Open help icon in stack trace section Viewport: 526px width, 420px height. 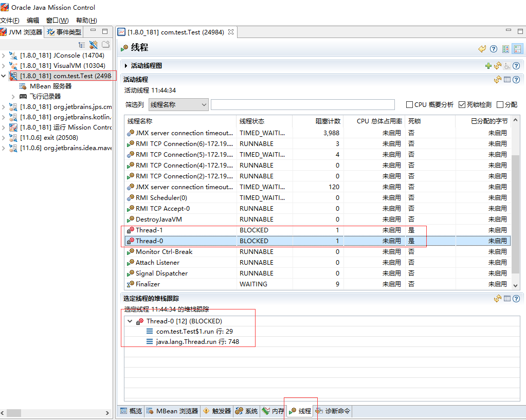click(x=517, y=299)
